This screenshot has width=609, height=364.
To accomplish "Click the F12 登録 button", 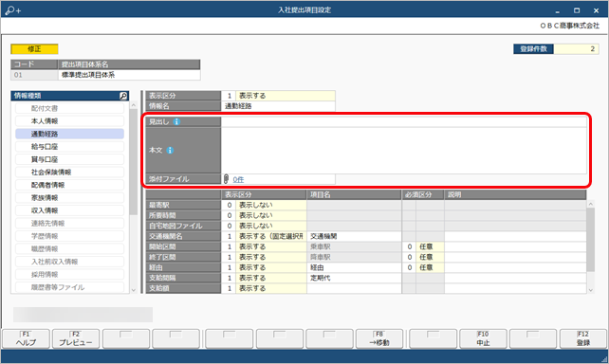I will 583,338.
